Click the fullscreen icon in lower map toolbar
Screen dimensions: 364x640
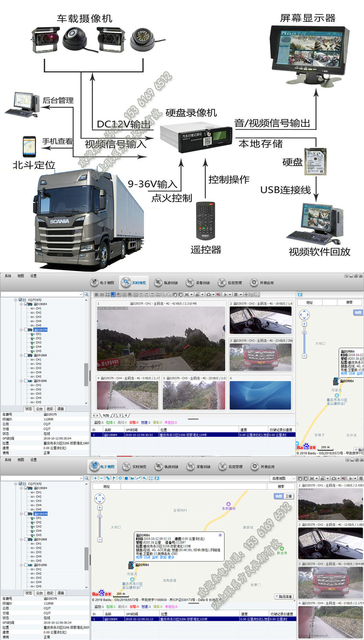pos(151,478)
